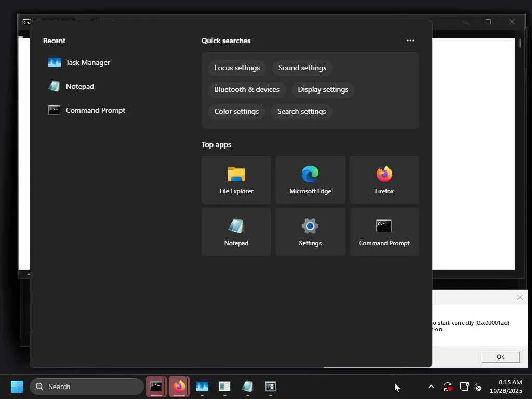Switch to Notepad on the taskbar
Image resolution: width=532 pixels, height=399 pixels.
point(247,387)
